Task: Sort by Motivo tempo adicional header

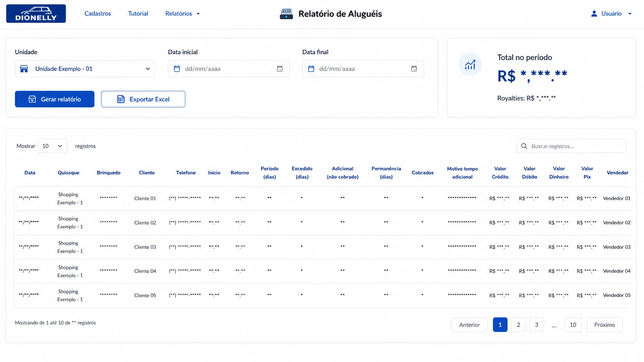Action: point(462,173)
